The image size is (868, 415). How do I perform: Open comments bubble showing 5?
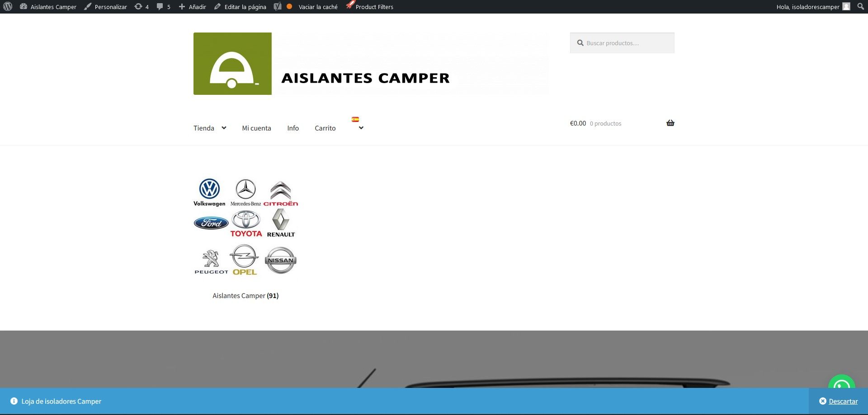pos(163,7)
